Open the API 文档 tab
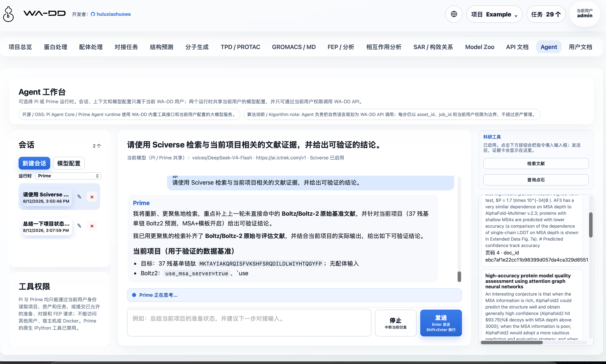The height and width of the screenshot is (364, 606). (517, 47)
